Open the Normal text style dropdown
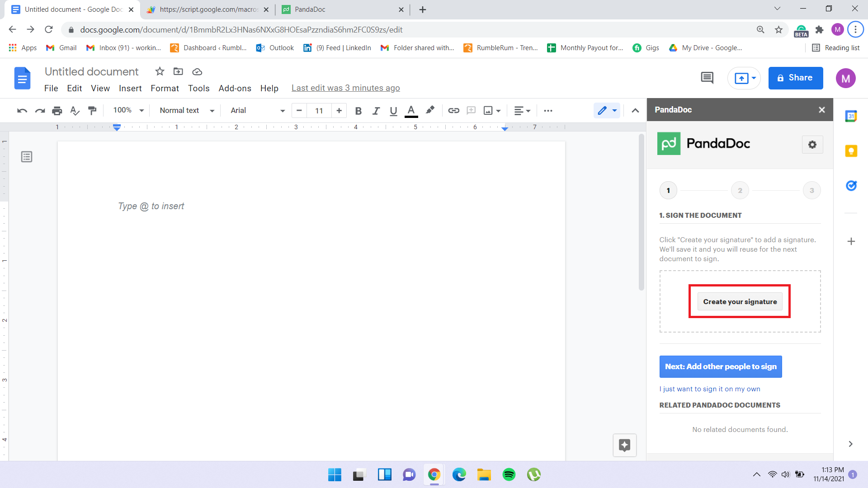This screenshot has height=488, width=868. click(x=187, y=111)
